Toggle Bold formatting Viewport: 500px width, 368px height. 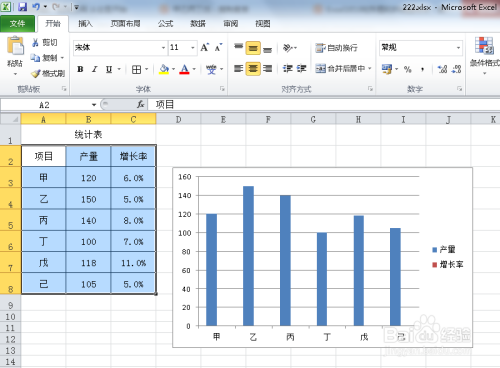(x=80, y=69)
